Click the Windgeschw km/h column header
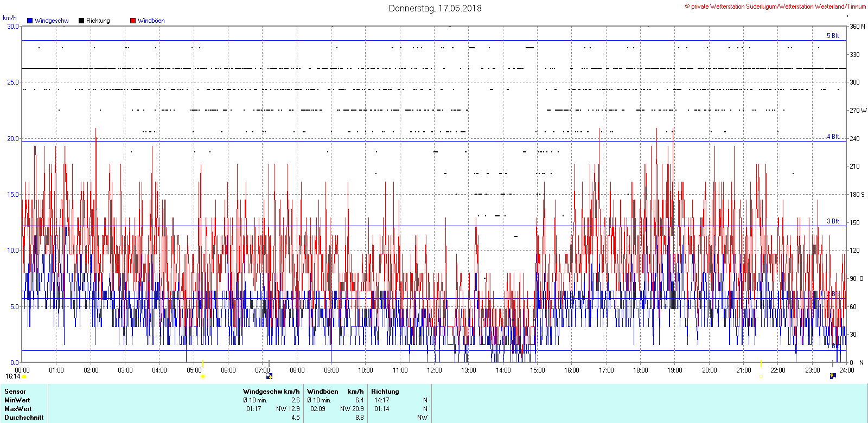 click(271, 392)
